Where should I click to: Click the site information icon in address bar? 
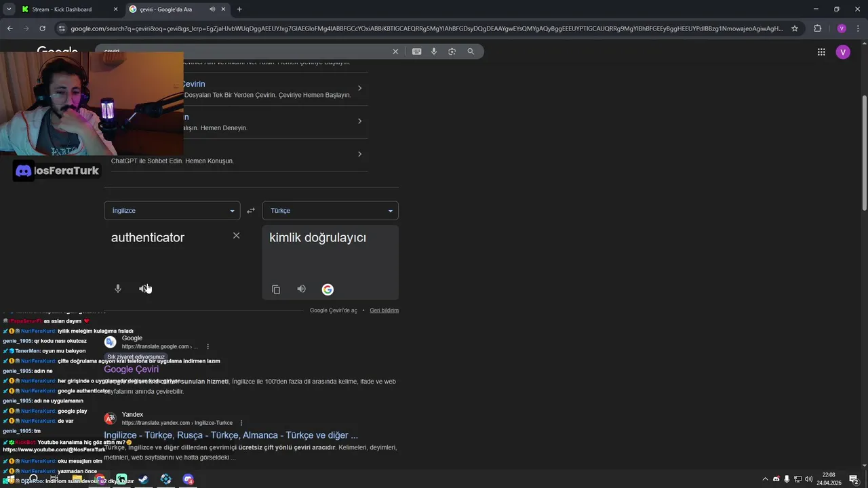62,28
